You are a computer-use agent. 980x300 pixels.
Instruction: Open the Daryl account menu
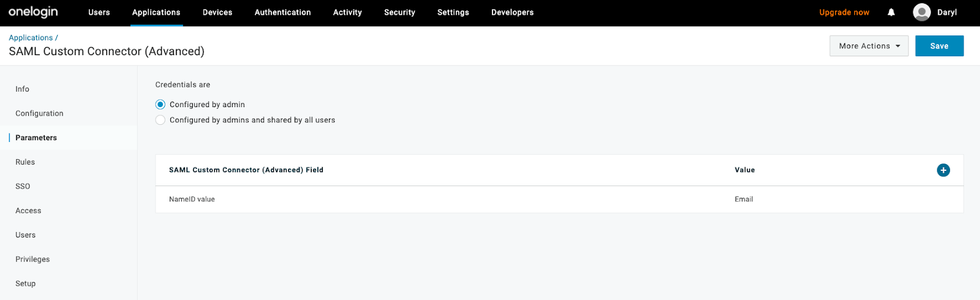[x=947, y=12]
